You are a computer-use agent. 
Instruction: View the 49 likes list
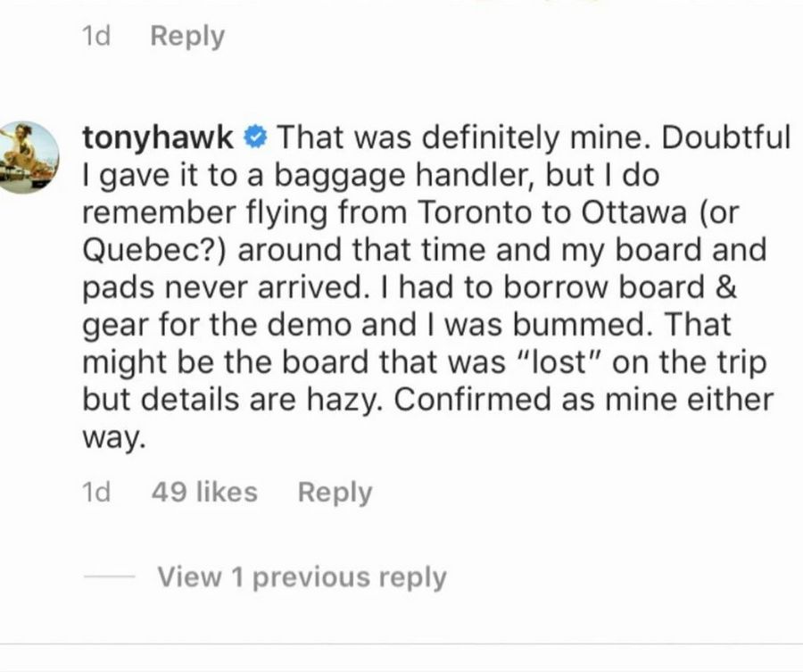pos(204,493)
